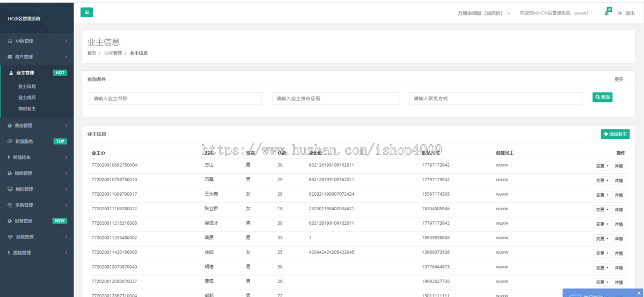Click ID number 420642424205423045
Viewport: 644px width, 297px height.
(x=332, y=252)
